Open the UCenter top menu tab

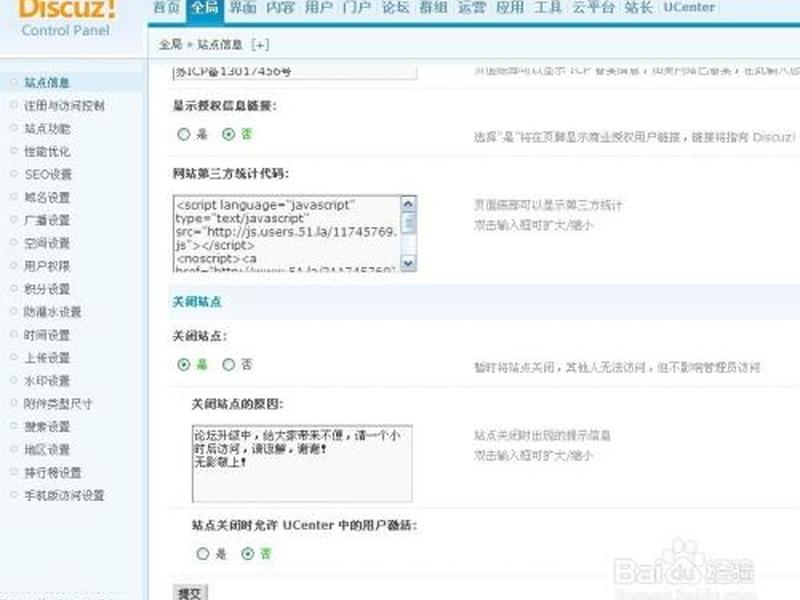(x=689, y=8)
